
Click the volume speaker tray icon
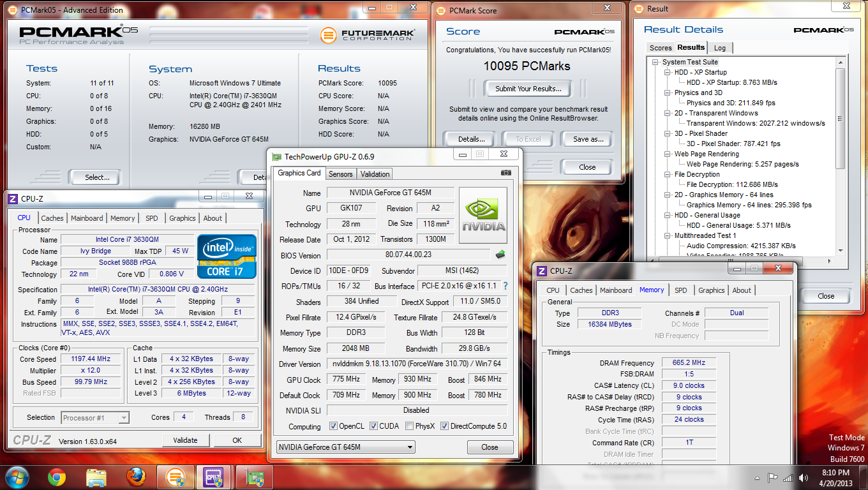(803, 477)
